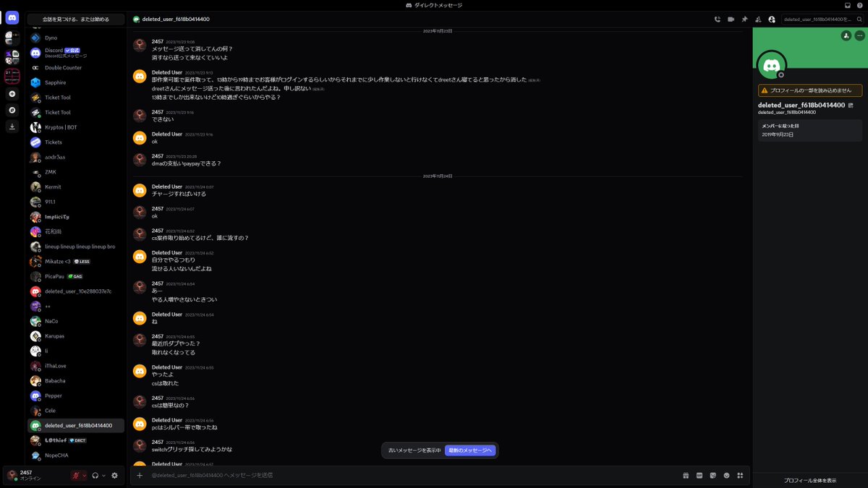
Task: Click プロフィール全体を表示 at panel bottom
Action: point(810,480)
